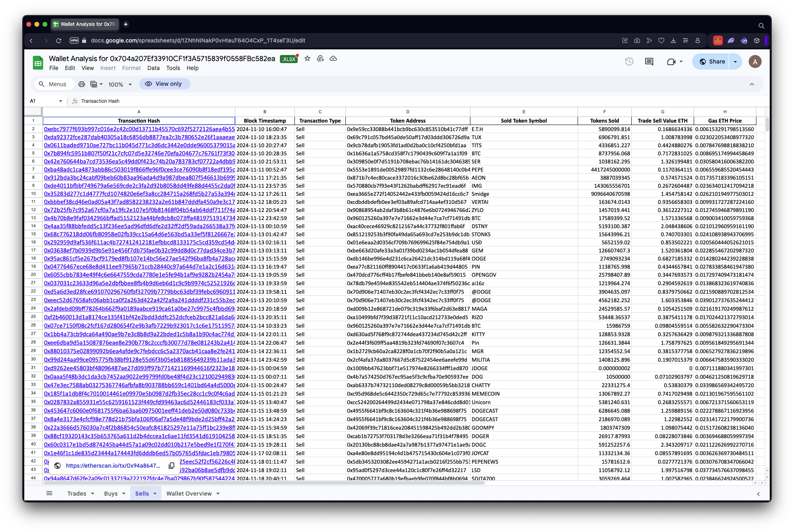Click the browser easy setup sliders icon
The height and width of the screenshot is (532, 794).
coord(686,40)
